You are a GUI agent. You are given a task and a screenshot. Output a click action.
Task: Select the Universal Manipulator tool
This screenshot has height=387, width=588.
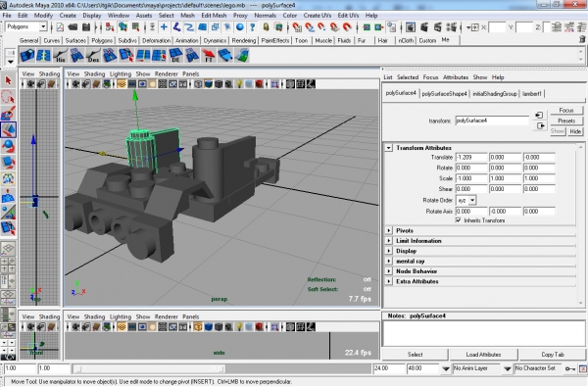tap(8, 179)
